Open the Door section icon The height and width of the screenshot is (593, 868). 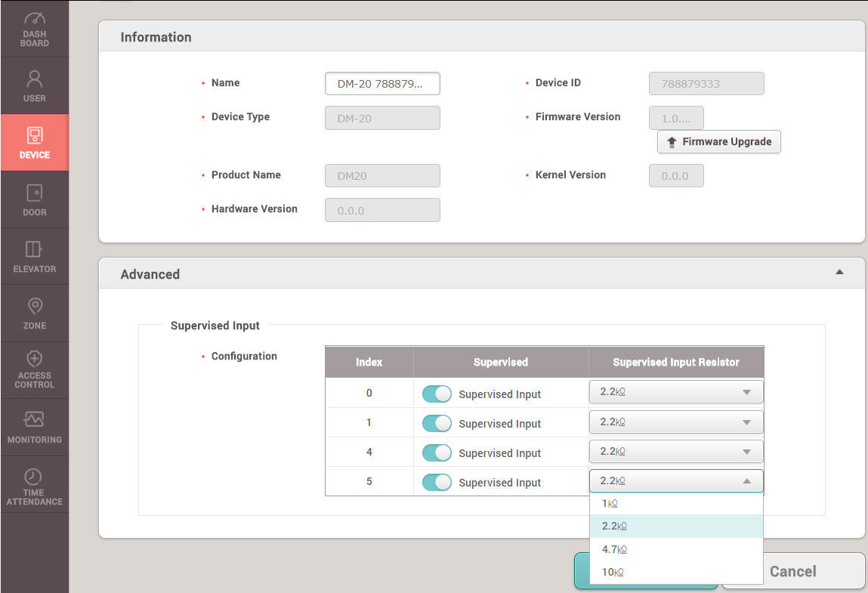click(x=34, y=193)
